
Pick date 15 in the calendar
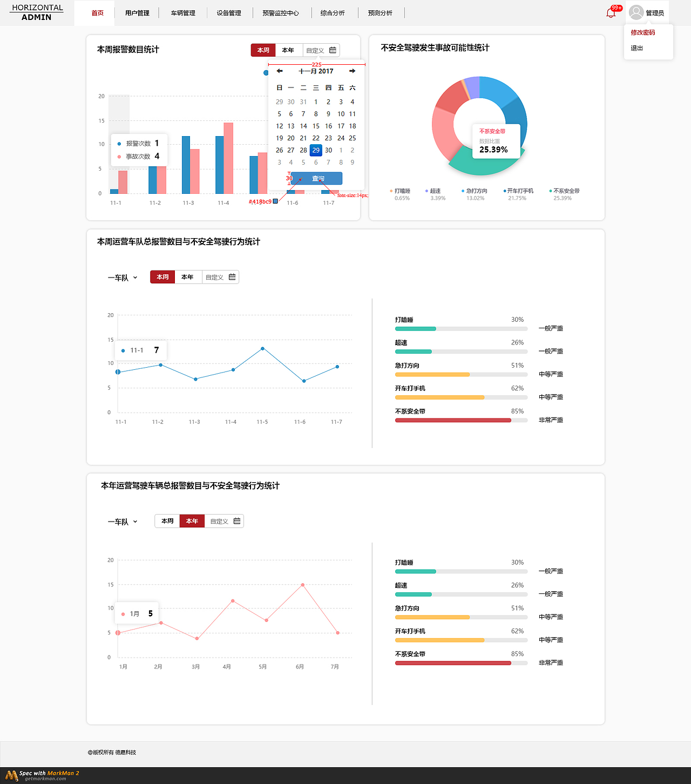point(316,126)
